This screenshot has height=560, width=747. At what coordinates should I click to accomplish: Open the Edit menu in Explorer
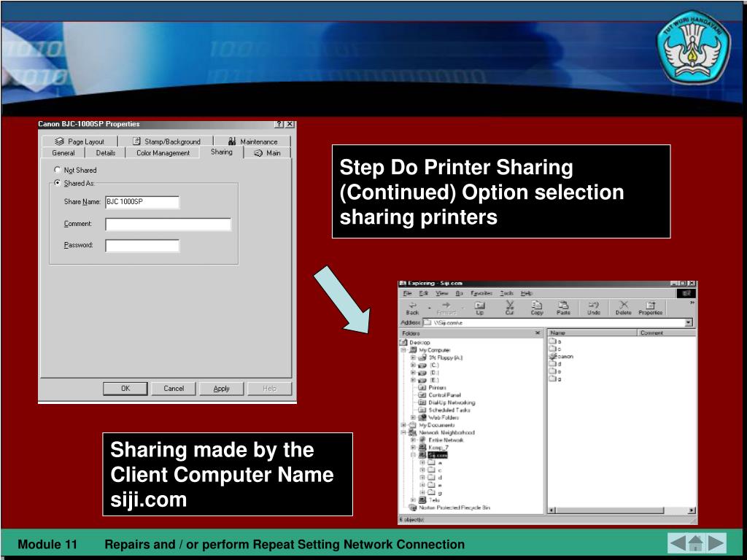point(424,293)
